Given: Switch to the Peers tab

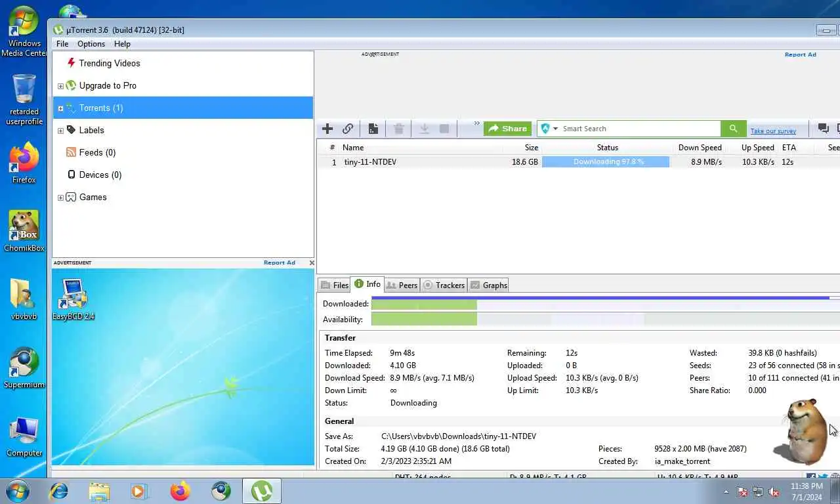Looking at the screenshot, I should coord(402,285).
